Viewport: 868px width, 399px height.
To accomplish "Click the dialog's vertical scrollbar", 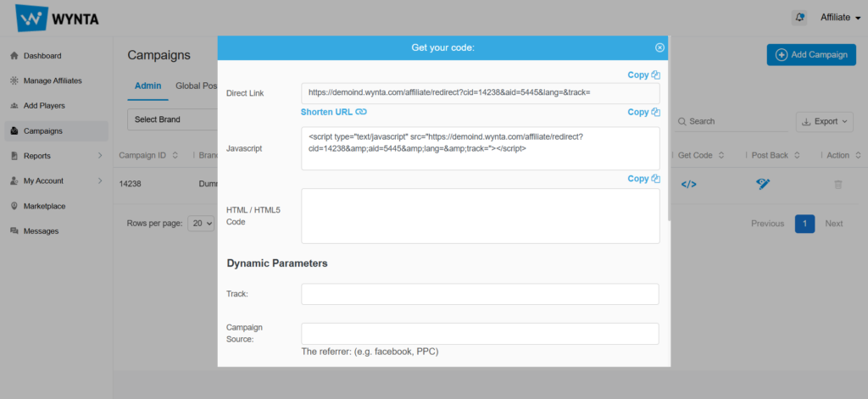I will click(670, 129).
